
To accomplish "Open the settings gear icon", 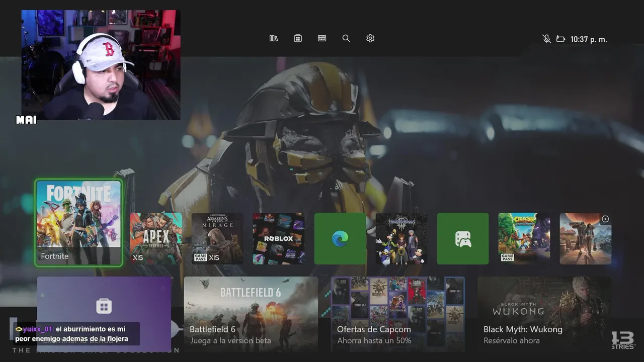I will [x=370, y=38].
